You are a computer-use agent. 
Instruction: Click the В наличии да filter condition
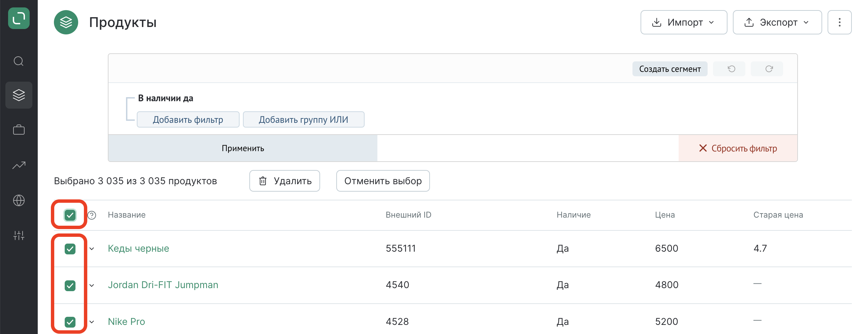165,98
